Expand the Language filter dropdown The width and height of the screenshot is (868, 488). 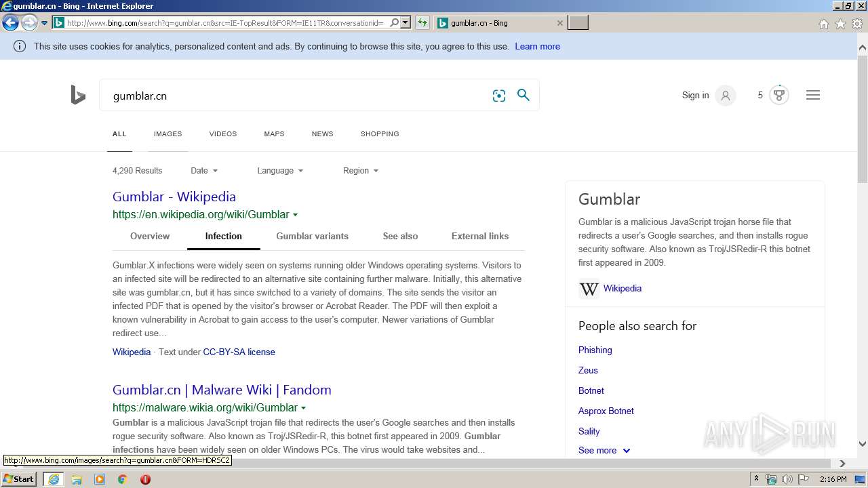tap(280, 171)
